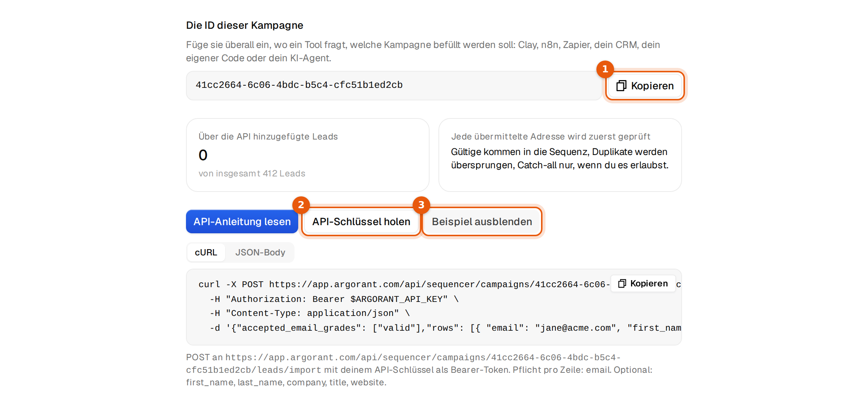Viewport: 868px width, 406px height.
Task: Select the cURL tab
Action: [x=206, y=252]
